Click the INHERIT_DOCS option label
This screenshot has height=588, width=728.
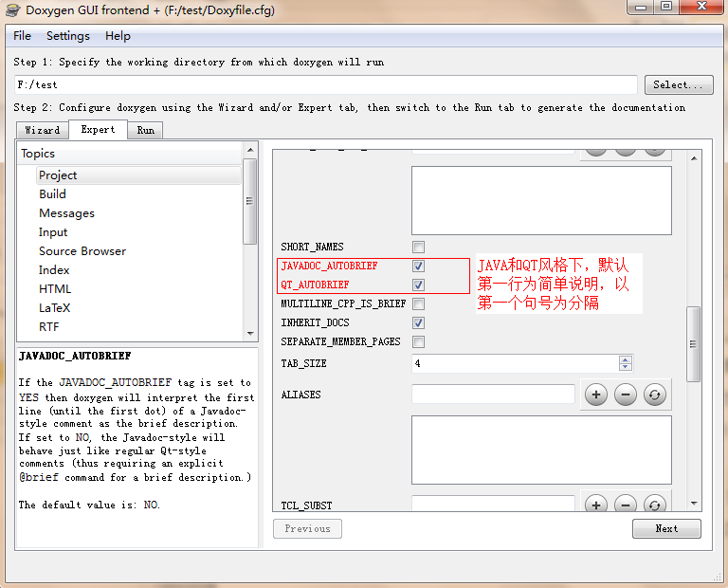[x=315, y=322]
